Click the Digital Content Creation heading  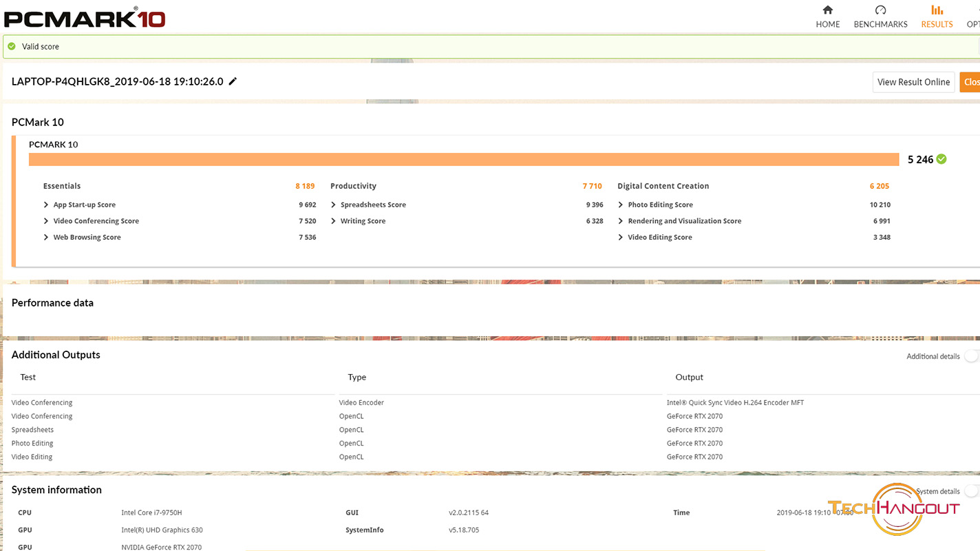663,186
